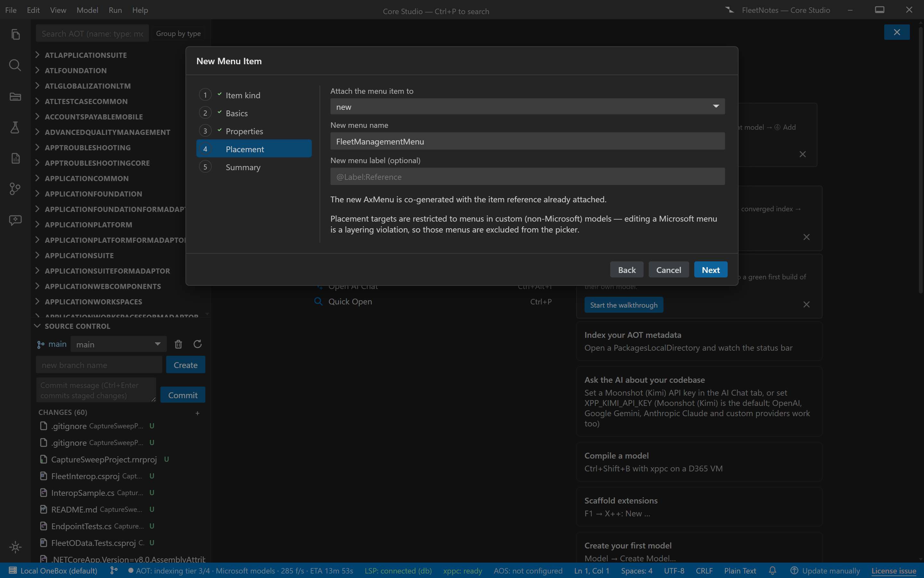Dismiss the converged index card with X
Image resolution: width=924 pixels, height=578 pixels.
tap(806, 237)
